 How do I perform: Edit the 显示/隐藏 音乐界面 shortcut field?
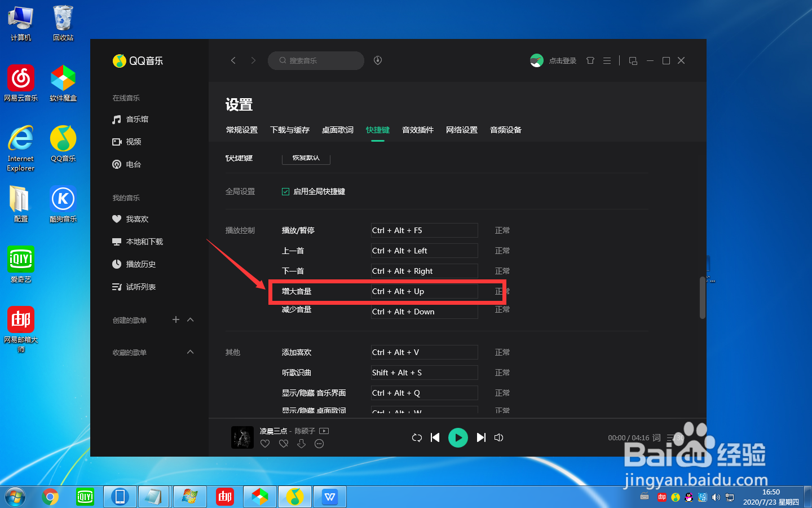(x=424, y=393)
